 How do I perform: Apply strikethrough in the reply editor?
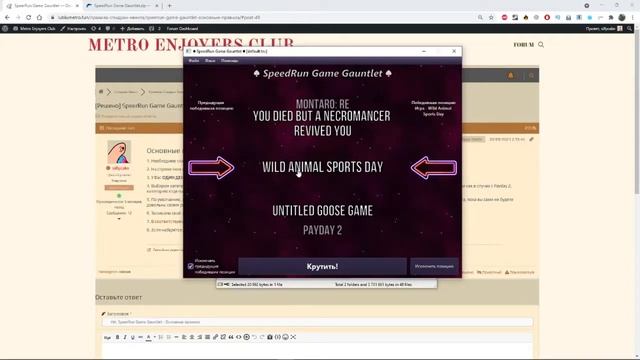140,337
